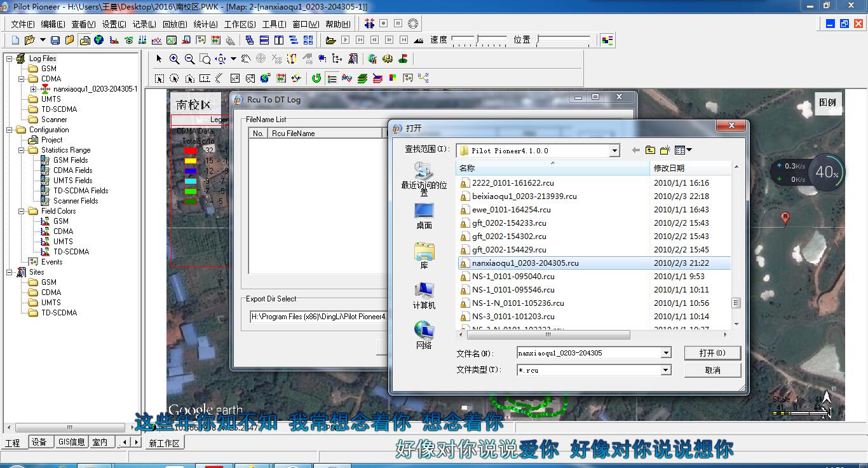Click the 取消 button in Open dialog
The image size is (868, 468).
point(712,370)
